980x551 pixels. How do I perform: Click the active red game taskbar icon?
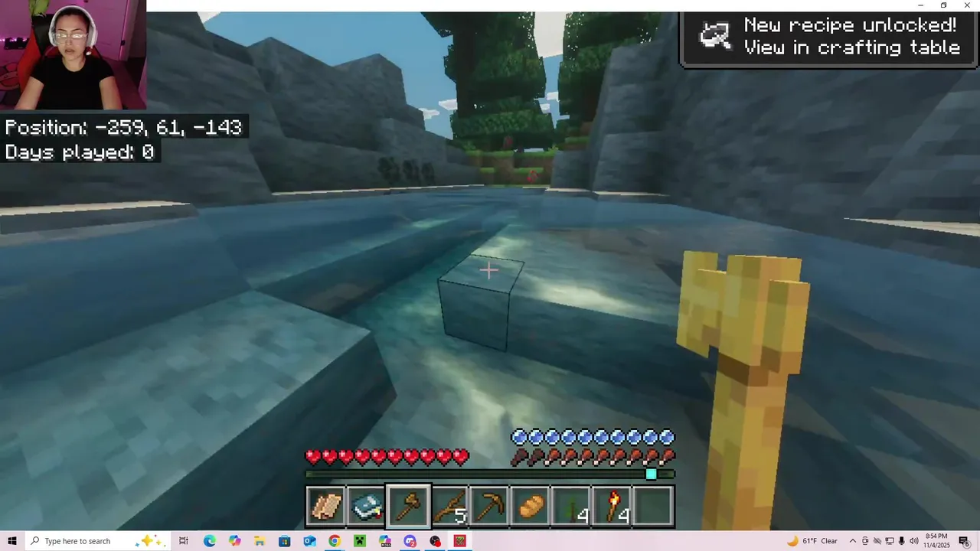coord(460,541)
